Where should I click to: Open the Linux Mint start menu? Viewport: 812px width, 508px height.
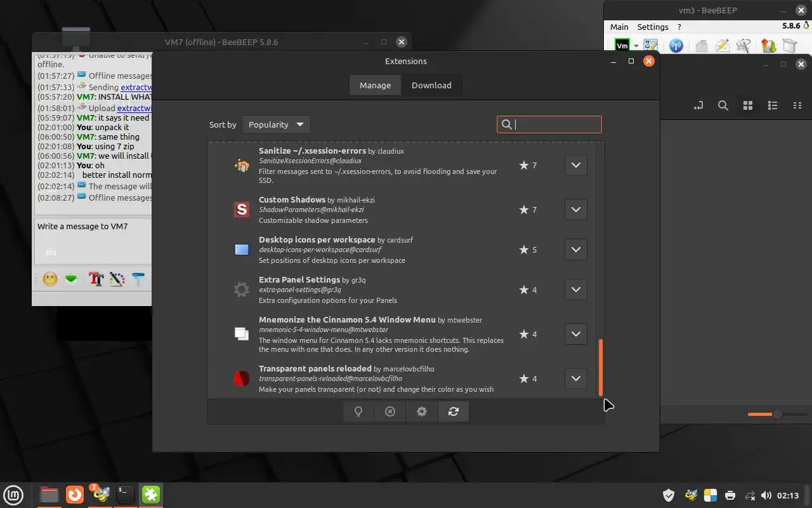point(13,495)
